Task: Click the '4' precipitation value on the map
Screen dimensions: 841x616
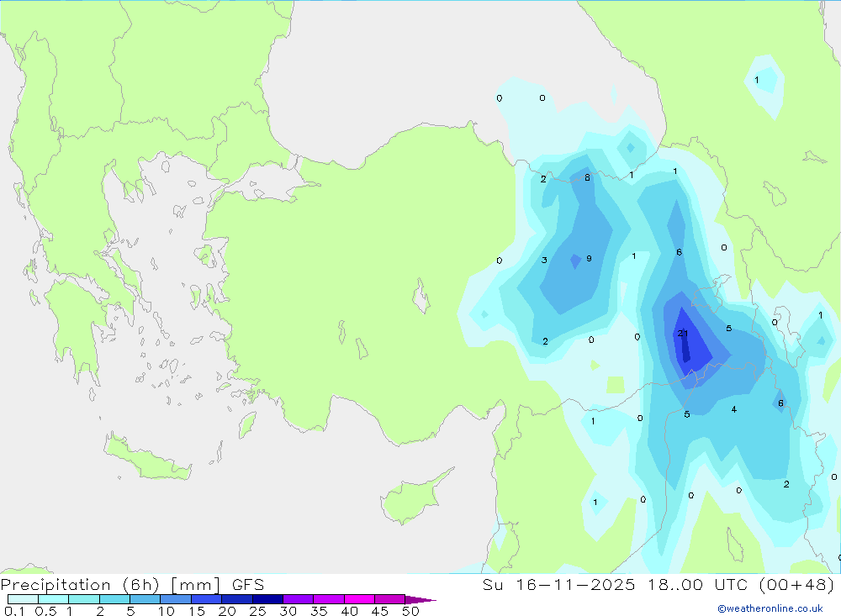Action: [x=733, y=409]
